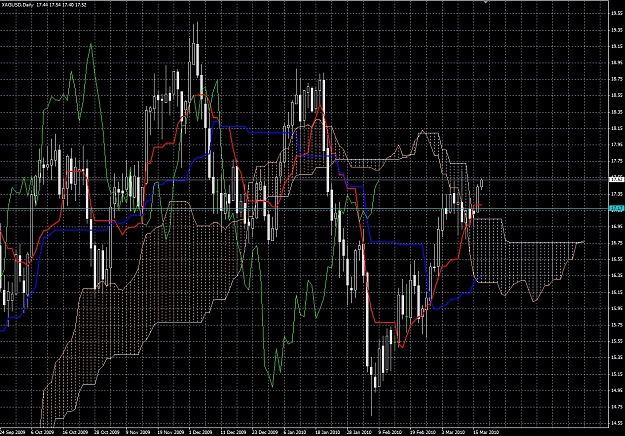
Task: Click the 17.95 price axis label
Action: pyautogui.click(x=617, y=145)
